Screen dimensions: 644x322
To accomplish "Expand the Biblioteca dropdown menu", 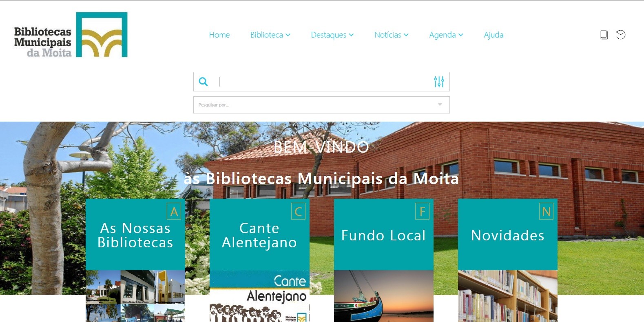I will (270, 35).
